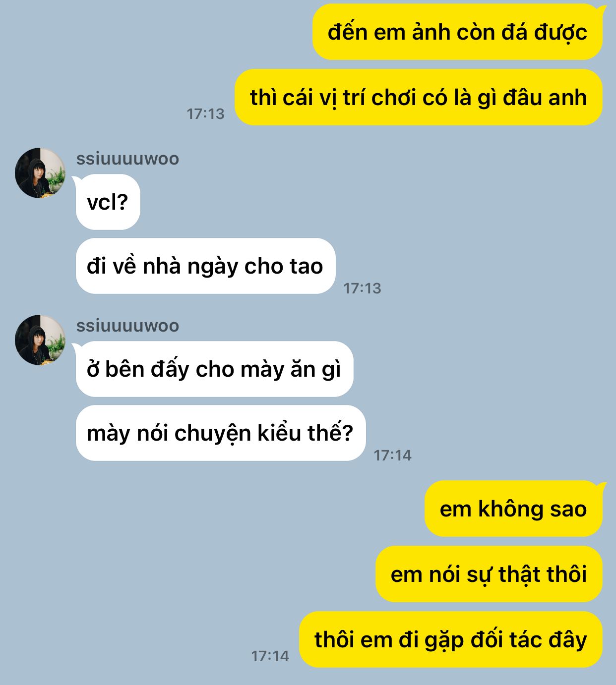Select the 'thôi em đi gặp đối tác đây' message
Image resolution: width=616 pixels, height=685 pixels.
pos(451,639)
